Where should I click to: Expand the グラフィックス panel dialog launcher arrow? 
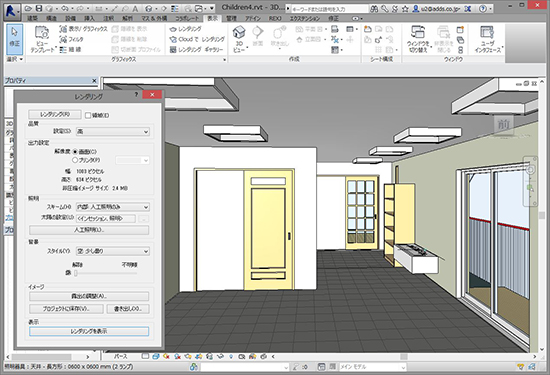[x=225, y=60]
